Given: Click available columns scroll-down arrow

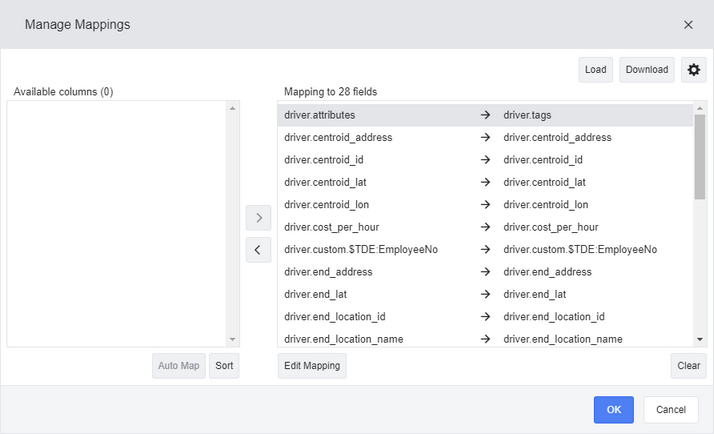Looking at the screenshot, I should click(233, 339).
